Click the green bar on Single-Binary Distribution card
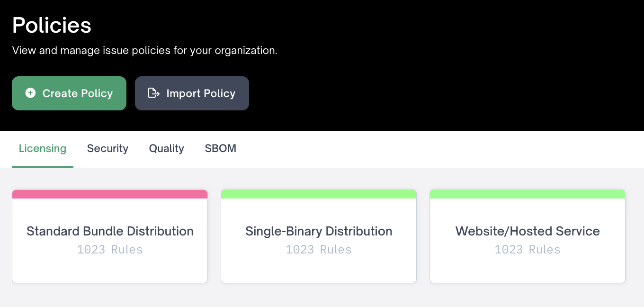This screenshot has width=644, height=307. click(319, 194)
